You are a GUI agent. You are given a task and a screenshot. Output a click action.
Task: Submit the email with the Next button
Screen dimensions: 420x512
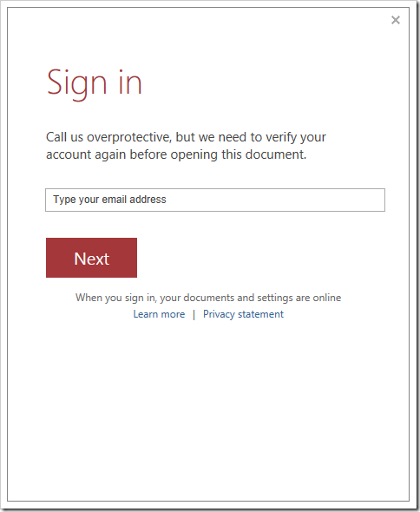(x=91, y=258)
